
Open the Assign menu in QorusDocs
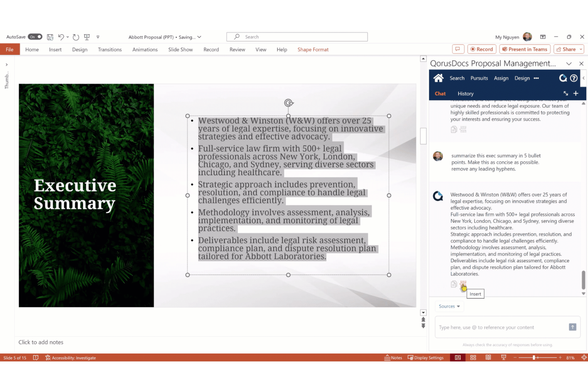click(501, 78)
